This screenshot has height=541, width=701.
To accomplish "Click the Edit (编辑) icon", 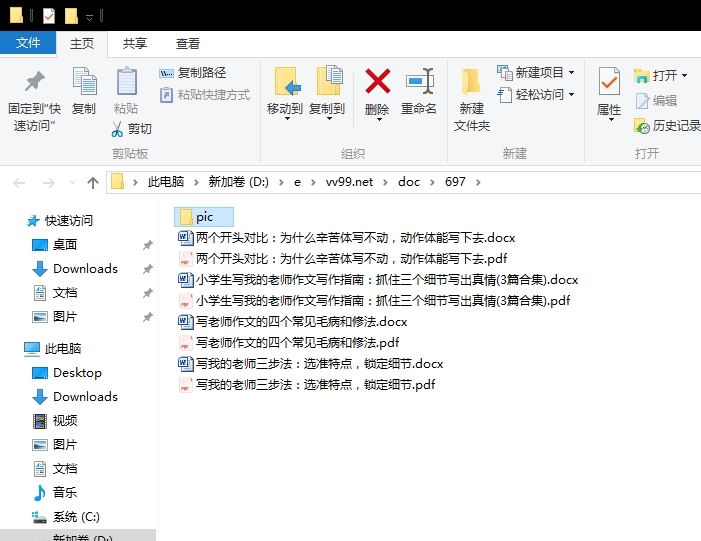I will point(642,101).
